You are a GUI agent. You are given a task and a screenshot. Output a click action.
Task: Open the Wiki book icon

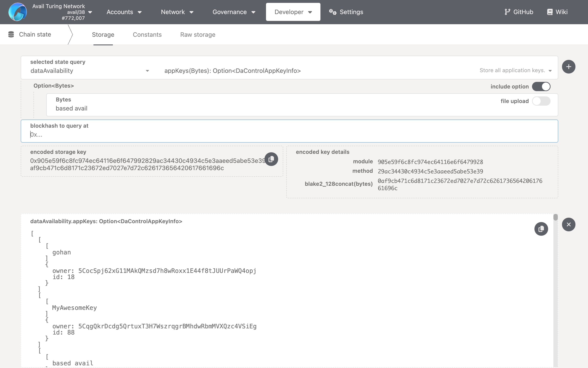tap(550, 12)
